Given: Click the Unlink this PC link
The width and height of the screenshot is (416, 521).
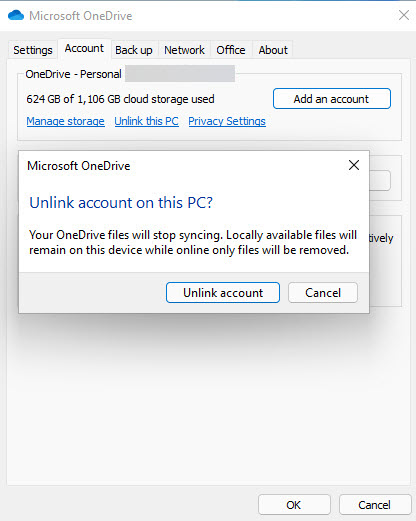Looking at the screenshot, I should point(146,121).
